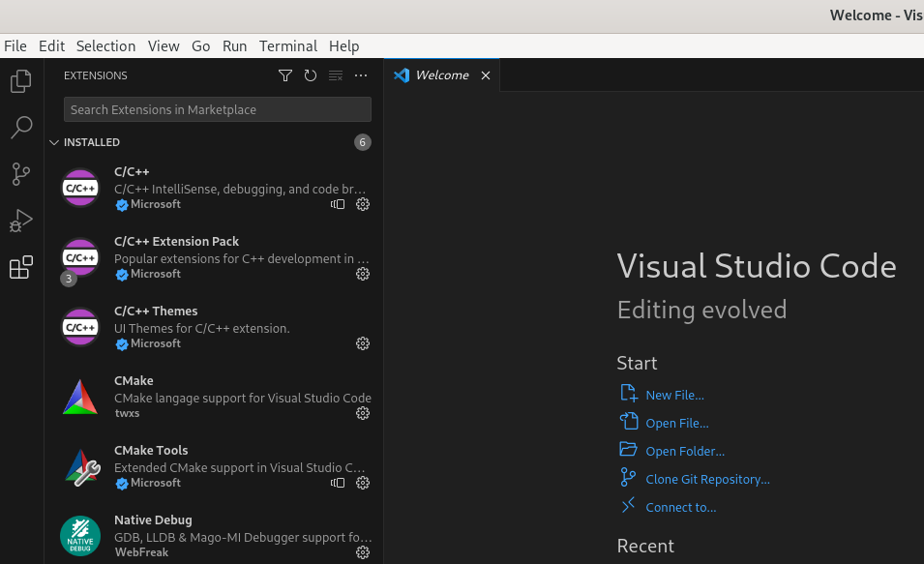The width and height of the screenshot is (924, 564).
Task: Click remote indicator icon on C/C++ extension
Action: click(x=338, y=204)
